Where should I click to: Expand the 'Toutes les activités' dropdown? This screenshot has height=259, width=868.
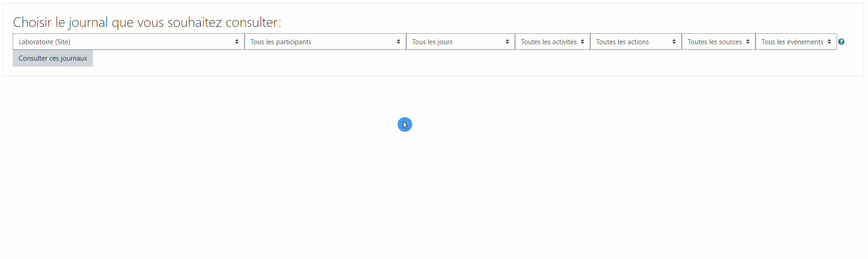[x=552, y=41]
